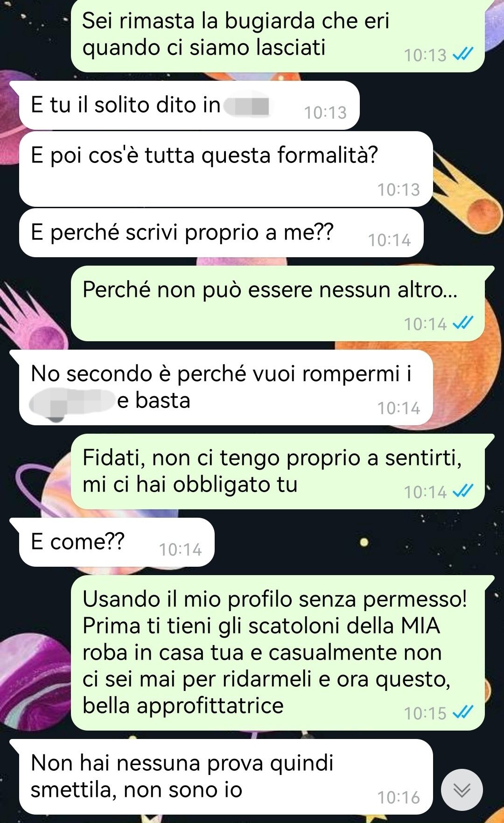Tap the 10:14 timestamp beside 'E come??'
The width and height of the screenshot is (504, 823).
[x=180, y=549]
